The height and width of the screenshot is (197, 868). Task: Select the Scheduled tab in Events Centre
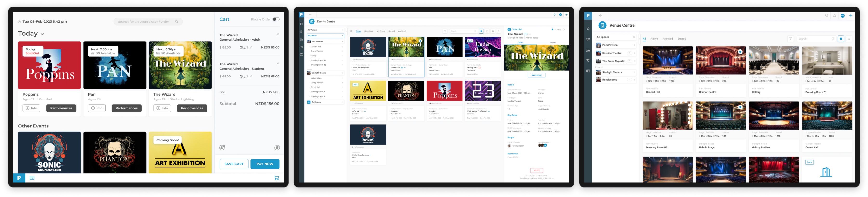pos(369,31)
